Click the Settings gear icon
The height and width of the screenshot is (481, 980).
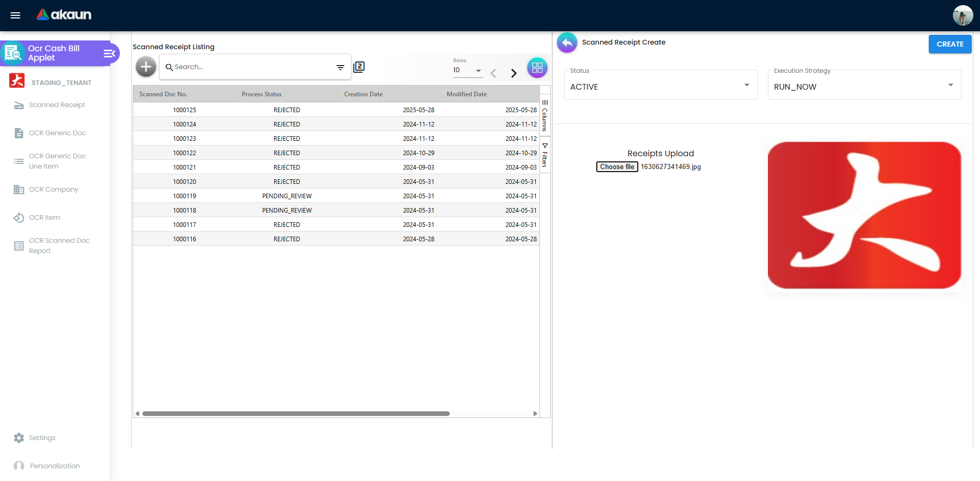click(x=19, y=438)
